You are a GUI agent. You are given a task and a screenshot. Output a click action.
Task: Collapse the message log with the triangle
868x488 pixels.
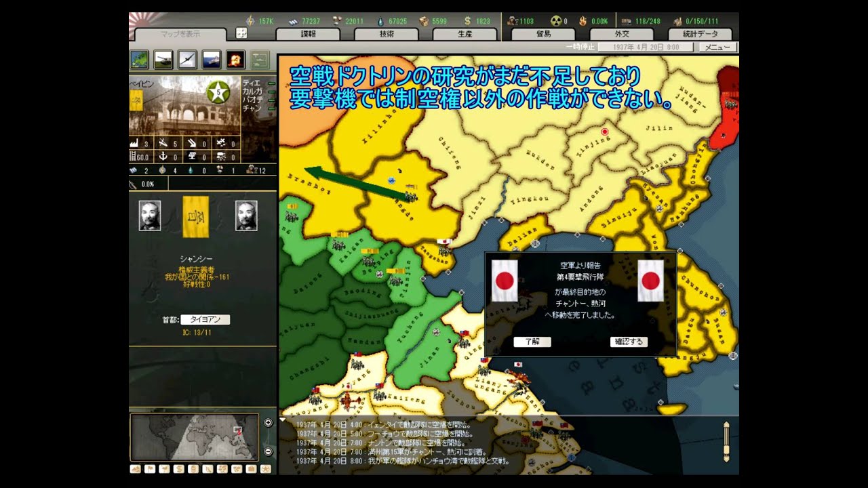pyautogui.click(x=283, y=420)
